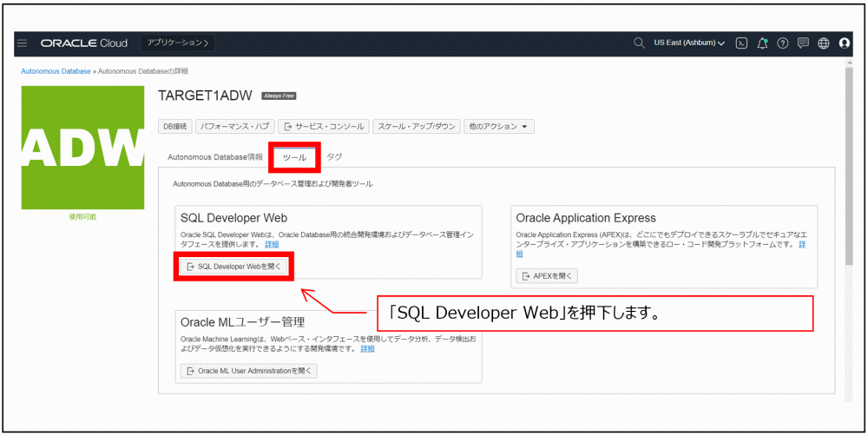Follow Autonomous Database breadcrumb link
Image resolution: width=868 pixels, height=436 pixels.
(x=56, y=71)
